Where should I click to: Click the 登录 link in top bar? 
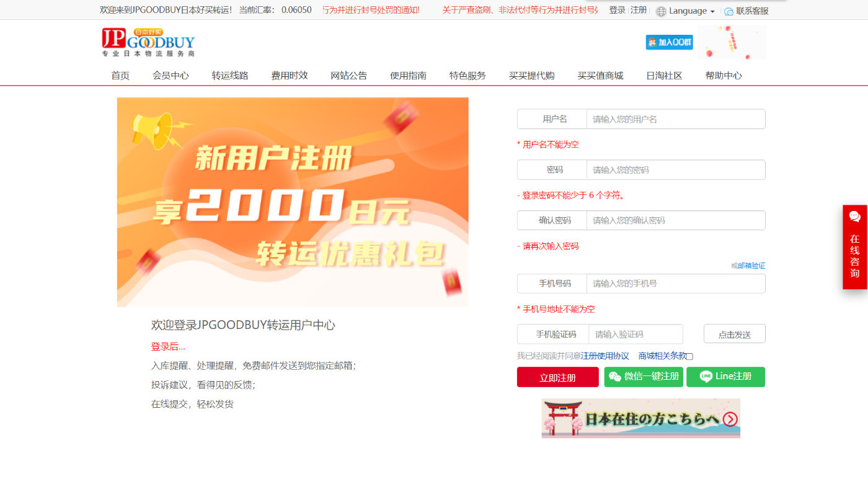coord(617,11)
